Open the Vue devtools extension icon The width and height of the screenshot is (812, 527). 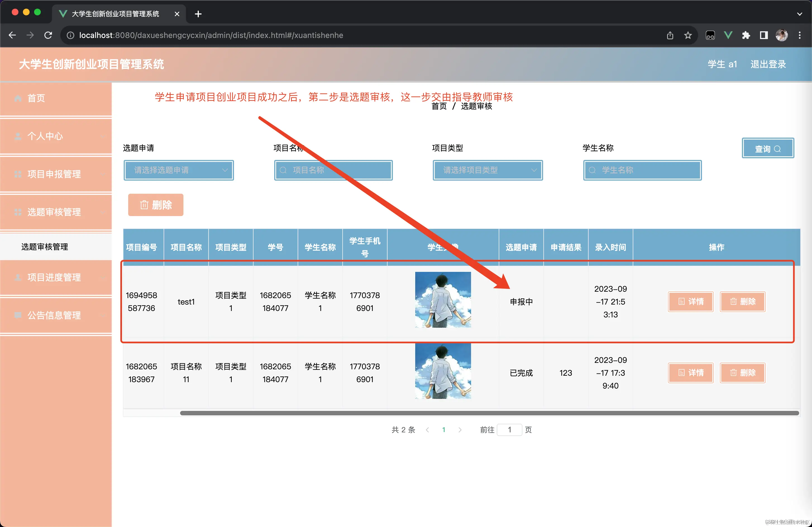click(728, 35)
